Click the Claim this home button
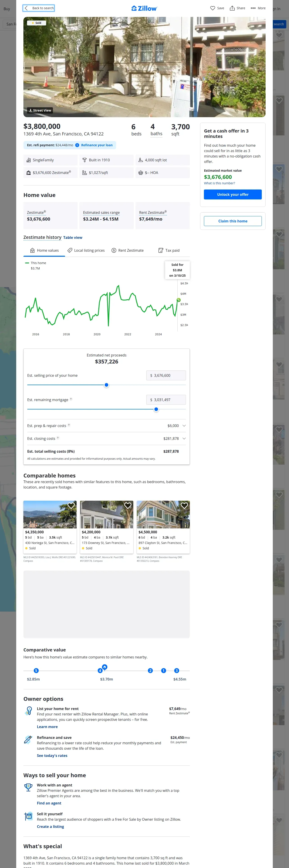This screenshot has height=868, width=289. tap(233, 221)
